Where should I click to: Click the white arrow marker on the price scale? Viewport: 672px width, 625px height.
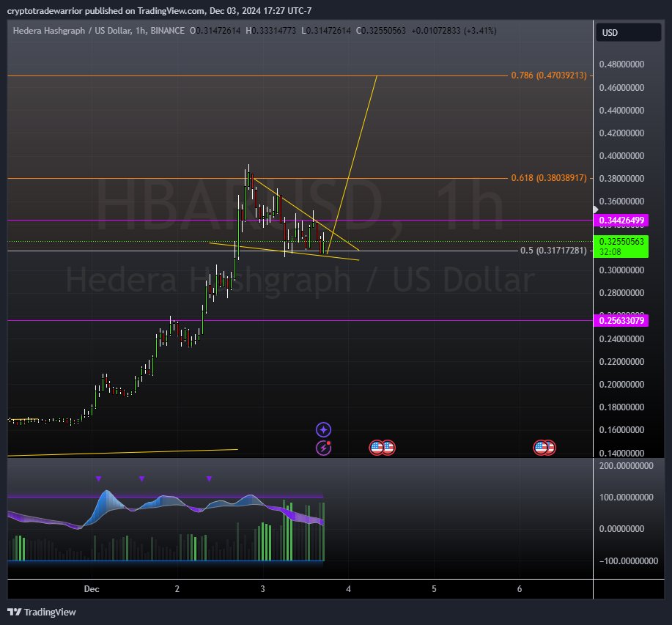594,210
